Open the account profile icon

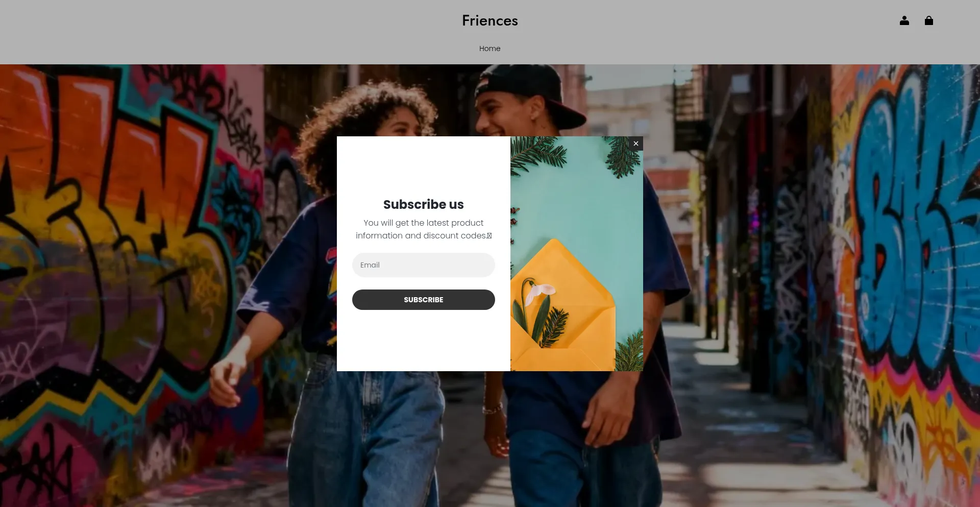tap(904, 20)
